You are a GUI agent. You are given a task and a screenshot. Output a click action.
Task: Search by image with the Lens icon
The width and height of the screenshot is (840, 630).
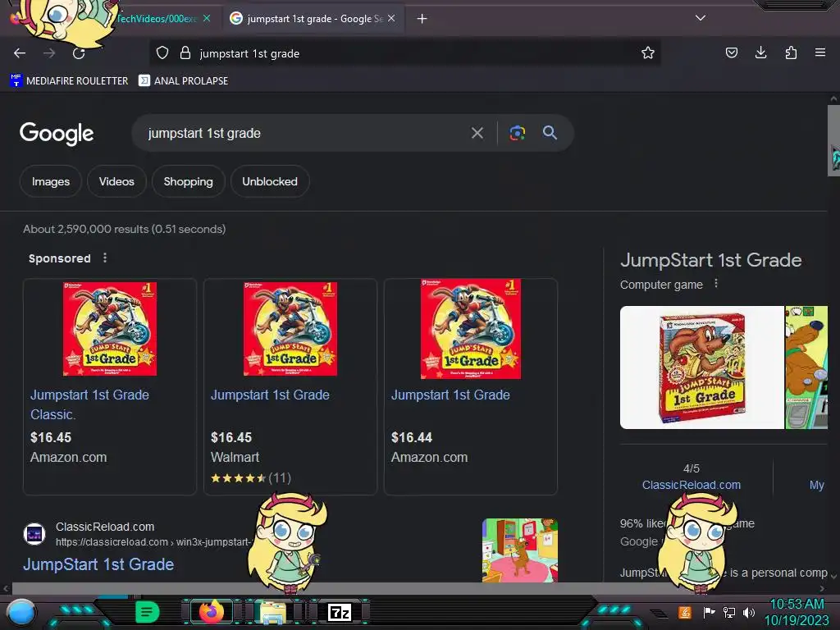click(517, 133)
